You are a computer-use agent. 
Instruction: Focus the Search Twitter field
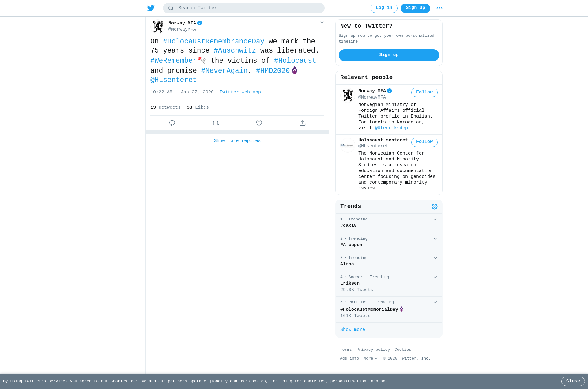(244, 8)
